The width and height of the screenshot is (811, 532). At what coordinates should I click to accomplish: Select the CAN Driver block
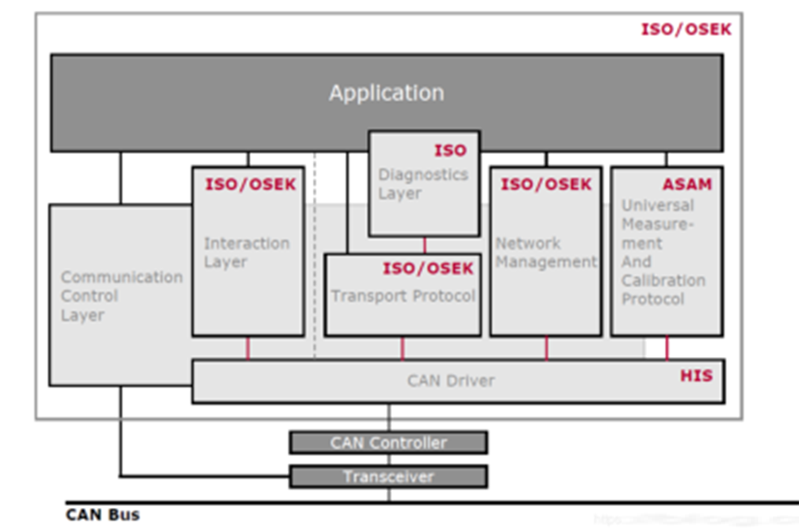click(x=458, y=381)
